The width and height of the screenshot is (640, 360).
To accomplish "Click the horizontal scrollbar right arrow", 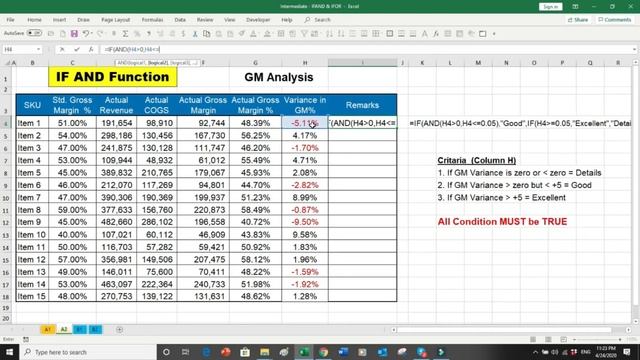I will 628,329.
